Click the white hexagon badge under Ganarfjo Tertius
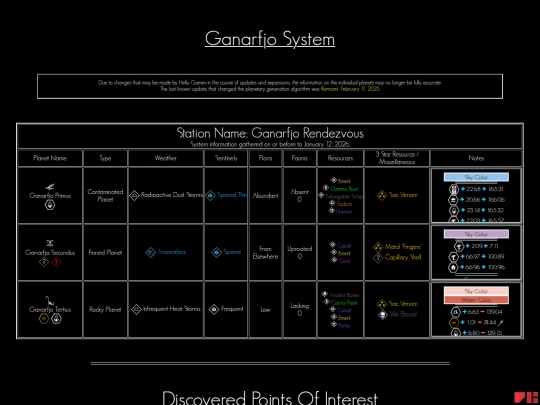 click(x=56, y=319)
